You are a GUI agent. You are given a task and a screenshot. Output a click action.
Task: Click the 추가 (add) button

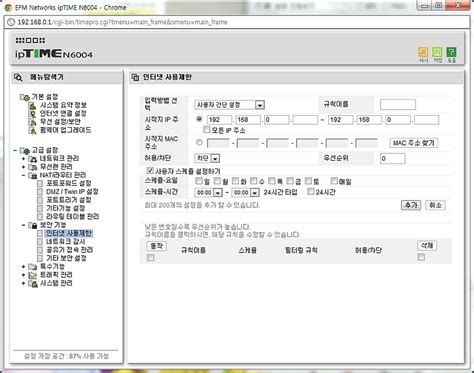click(411, 205)
